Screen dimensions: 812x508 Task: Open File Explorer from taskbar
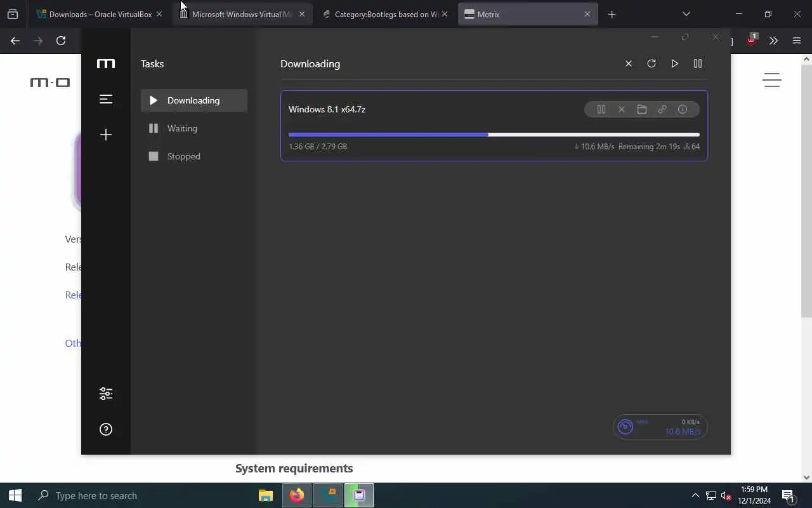(266, 495)
